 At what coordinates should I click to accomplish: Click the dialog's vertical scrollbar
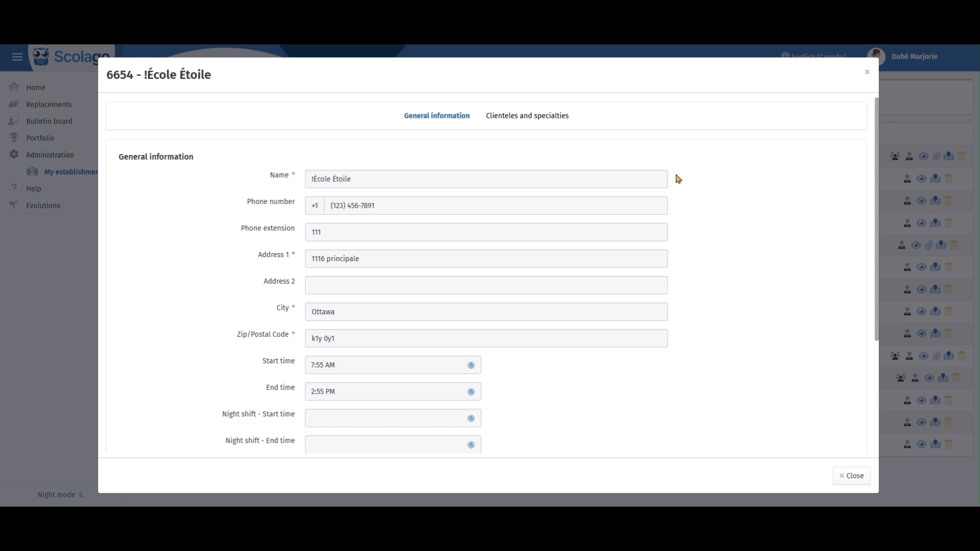[x=876, y=219]
